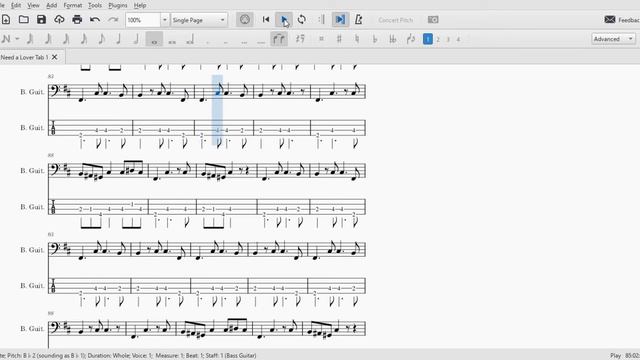This screenshot has width=640, height=360.
Task: Upload score to the cloud
Action: click(x=59, y=20)
